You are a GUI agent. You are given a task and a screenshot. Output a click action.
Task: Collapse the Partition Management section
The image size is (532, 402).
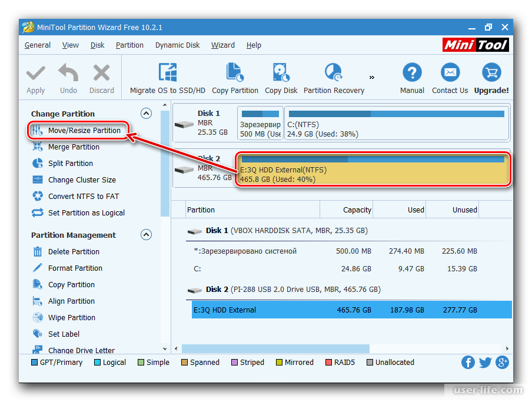coord(146,235)
